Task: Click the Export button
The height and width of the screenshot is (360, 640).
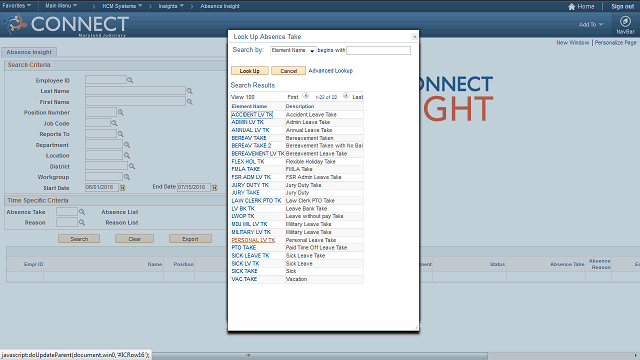Action: click(190, 239)
